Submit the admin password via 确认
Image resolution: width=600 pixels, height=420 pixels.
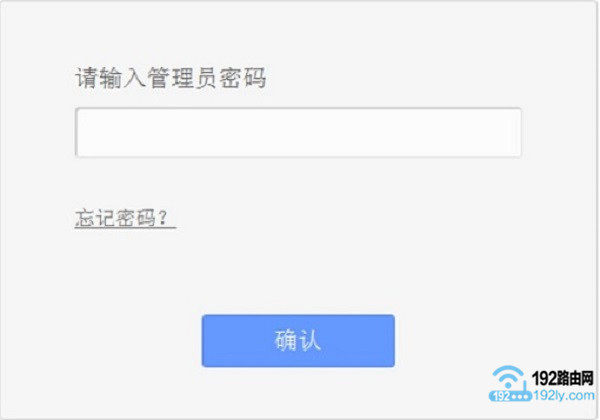coord(298,341)
